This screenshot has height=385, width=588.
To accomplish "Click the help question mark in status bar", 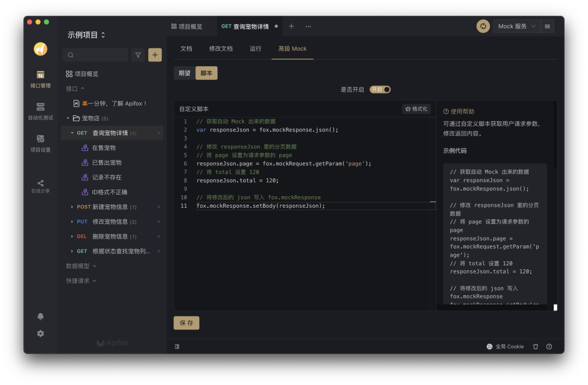I will coord(549,346).
